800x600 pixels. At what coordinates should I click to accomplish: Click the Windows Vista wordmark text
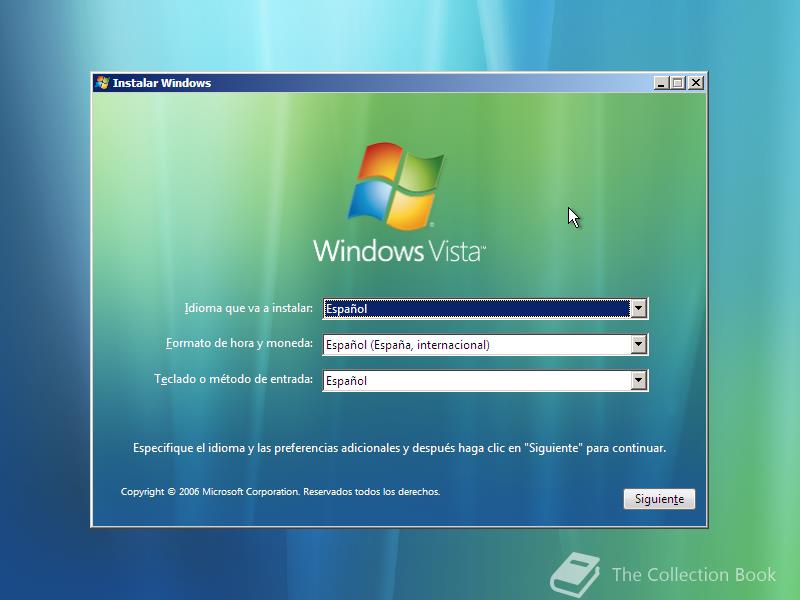click(x=399, y=251)
